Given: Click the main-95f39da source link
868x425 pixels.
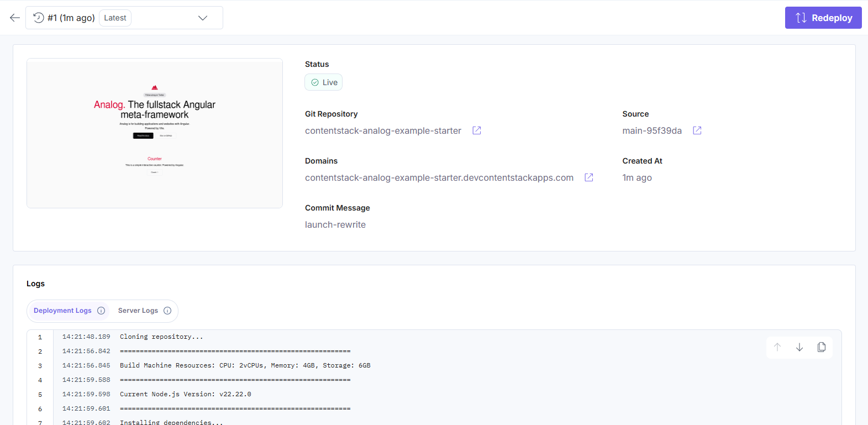Looking at the screenshot, I should coord(652,130).
